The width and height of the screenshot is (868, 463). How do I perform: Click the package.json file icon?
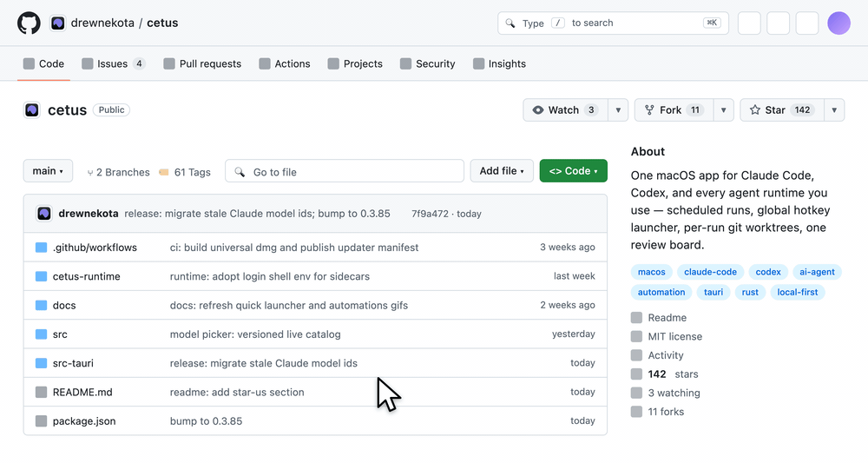click(x=41, y=421)
